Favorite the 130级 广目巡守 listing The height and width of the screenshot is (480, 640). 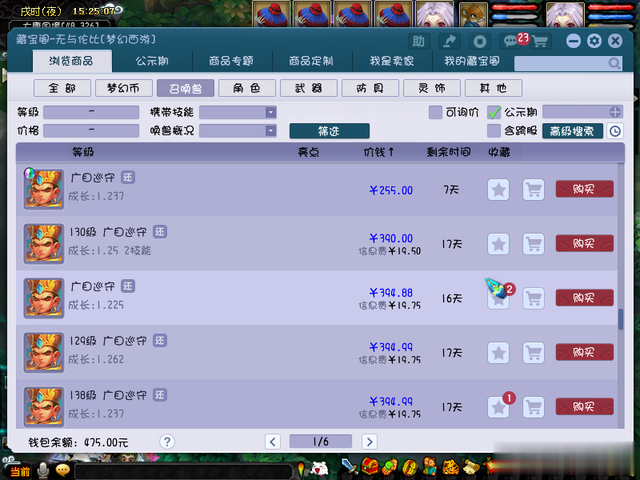click(498, 244)
